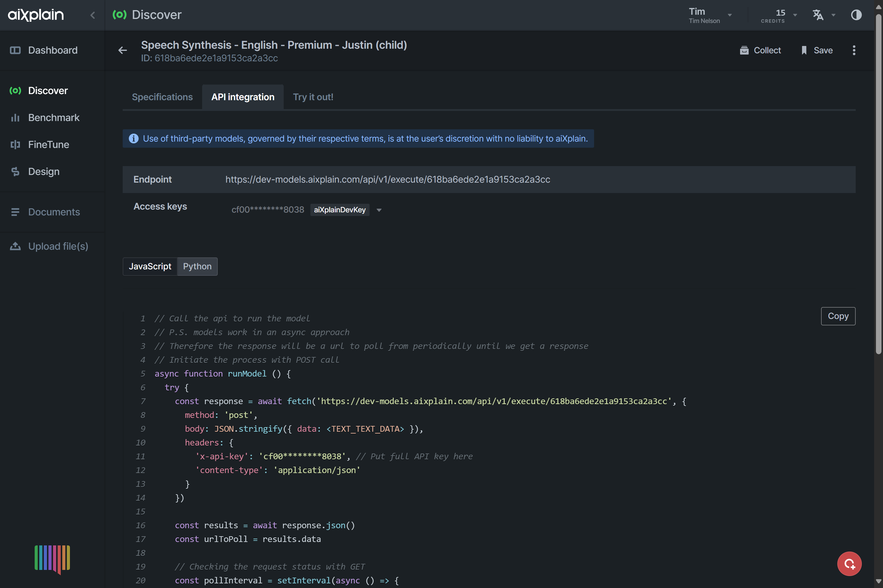
Task: Click the Try it out! tab
Action: pyautogui.click(x=313, y=97)
